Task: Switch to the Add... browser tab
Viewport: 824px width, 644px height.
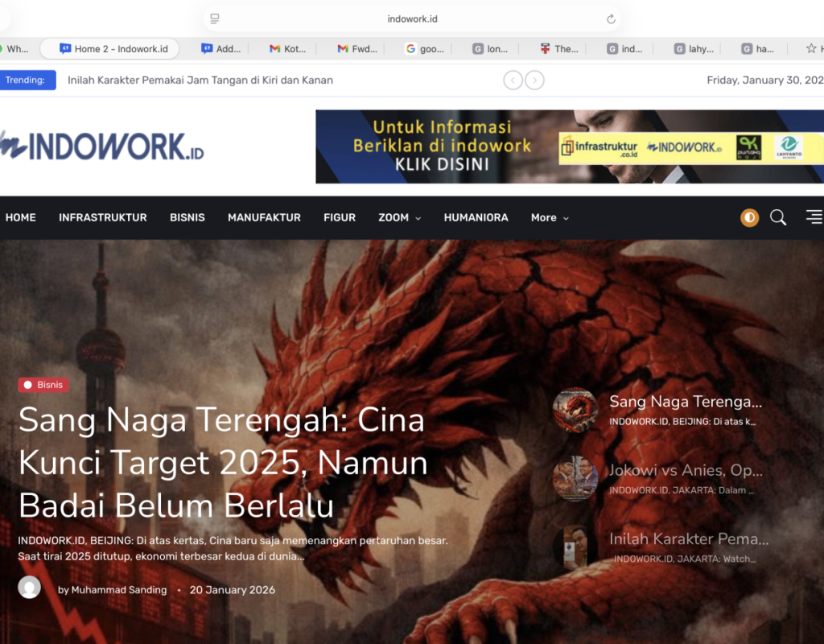Action: 220,49
